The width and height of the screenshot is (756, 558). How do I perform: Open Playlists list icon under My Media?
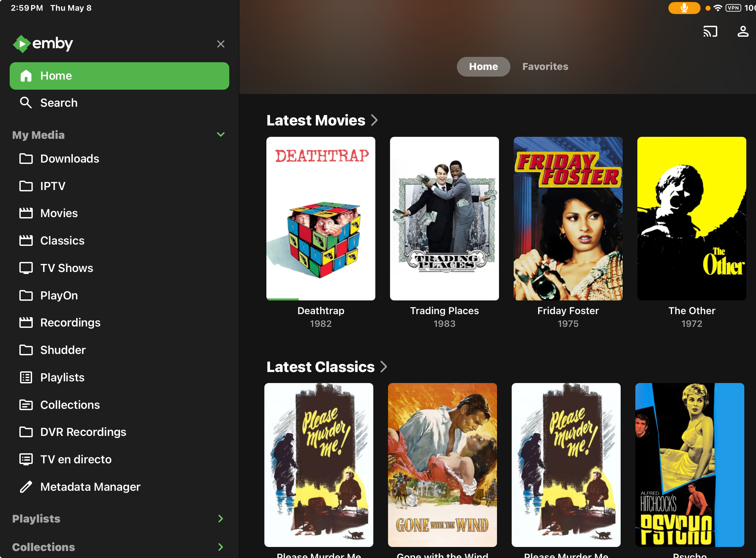[26, 377]
